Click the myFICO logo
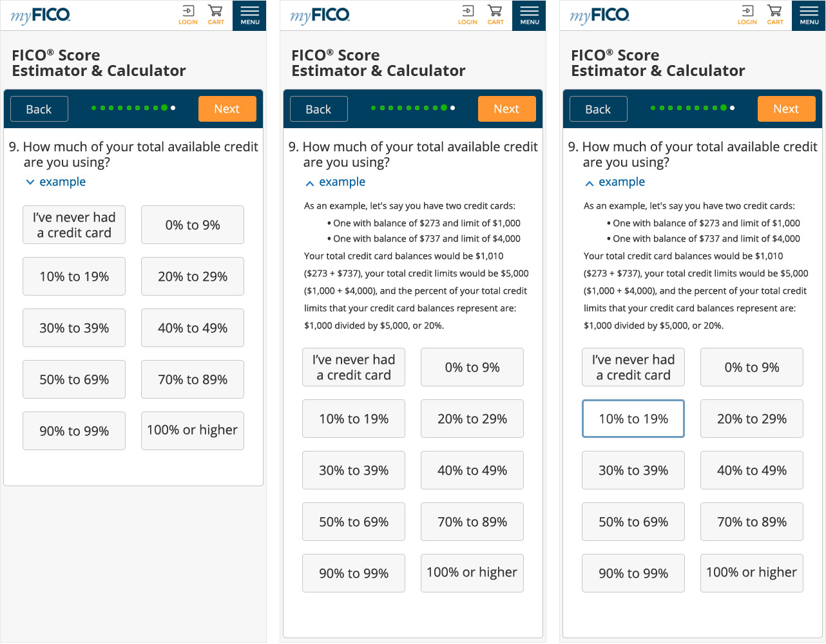Image resolution: width=826 pixels, height=644 pixels. click(41, 14)
